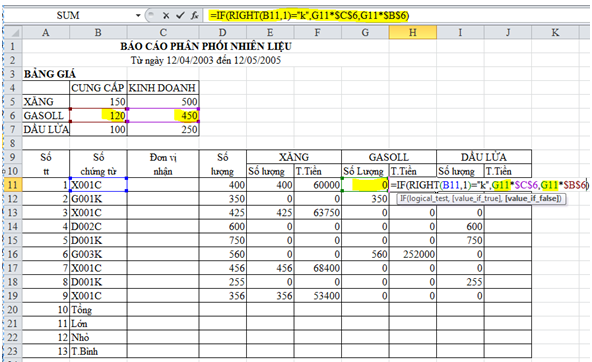Click cell D001K in row 15

tap(98, 240)
